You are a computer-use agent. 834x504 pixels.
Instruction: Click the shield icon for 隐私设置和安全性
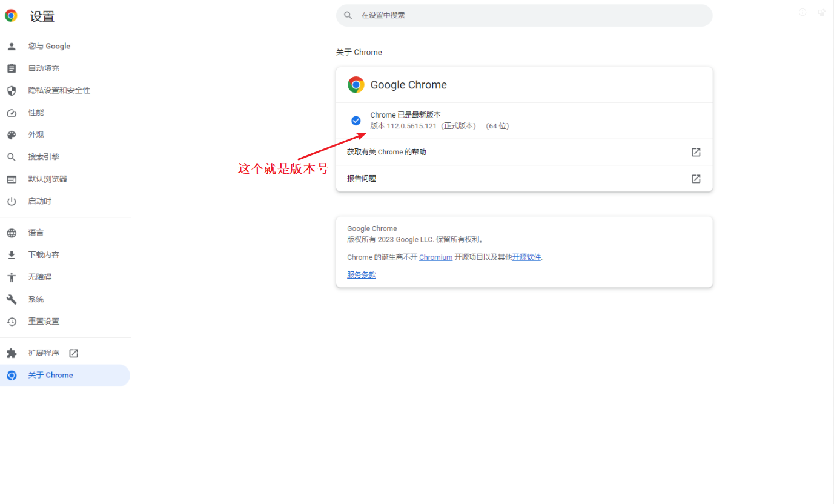[12, 90]
